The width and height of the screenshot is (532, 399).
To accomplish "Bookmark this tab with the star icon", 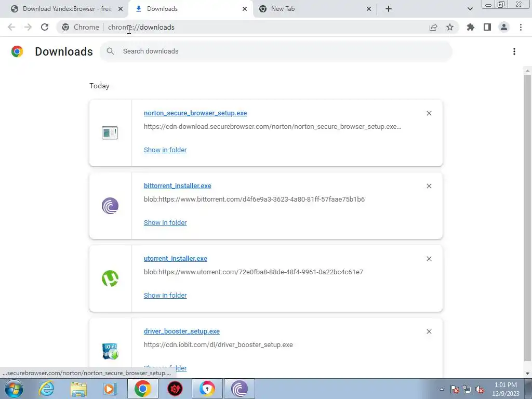I will (450, 27).
